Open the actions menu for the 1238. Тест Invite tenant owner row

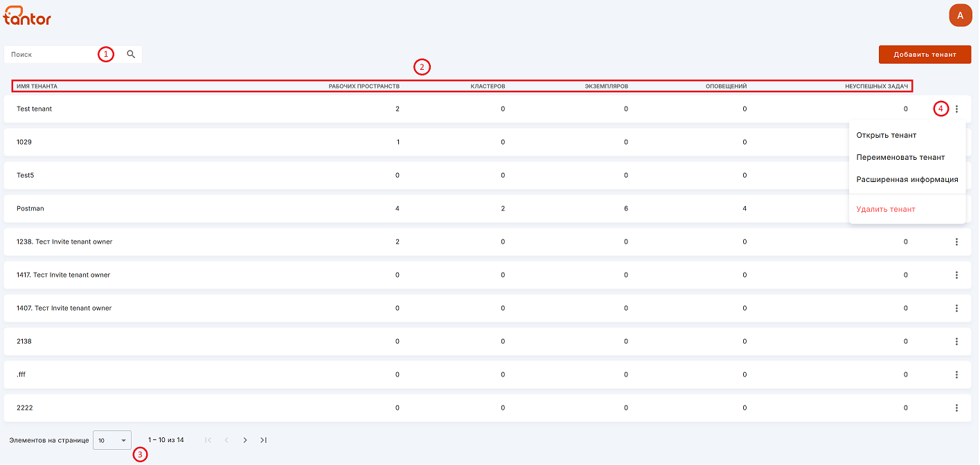click(x=956, y=241)
